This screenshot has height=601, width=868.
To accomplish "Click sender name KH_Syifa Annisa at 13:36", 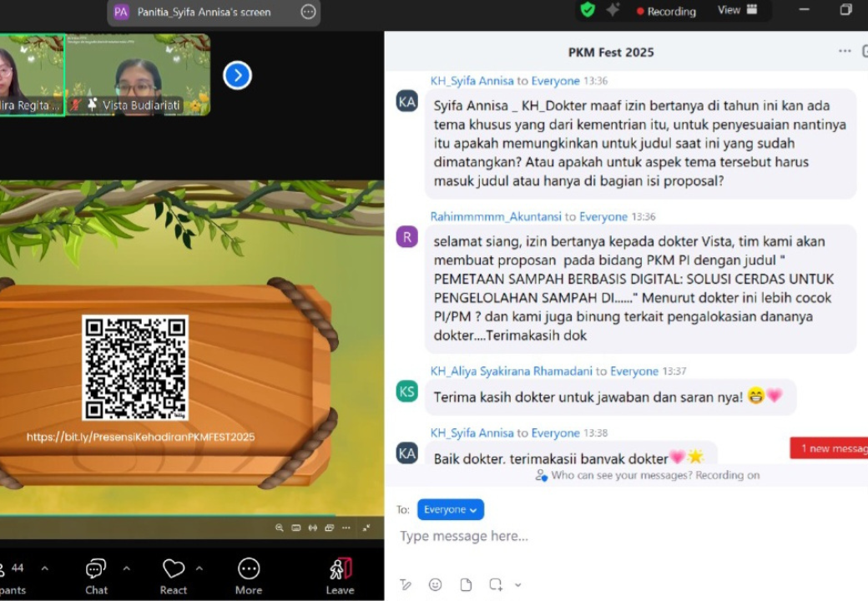I will (472, 81).
